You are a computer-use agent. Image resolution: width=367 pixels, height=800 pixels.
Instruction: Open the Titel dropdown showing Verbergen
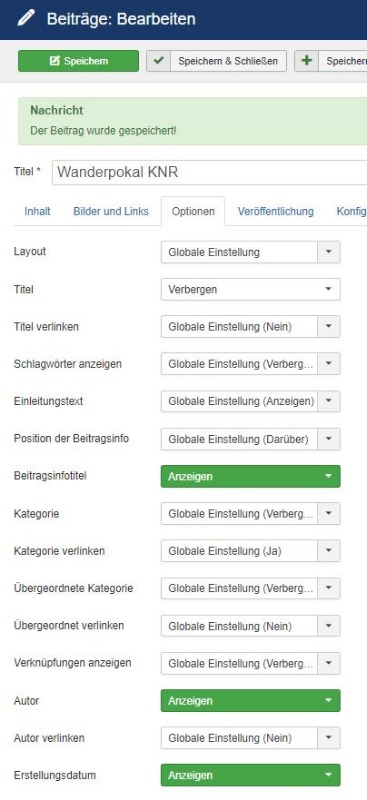(x=251, y=289)
